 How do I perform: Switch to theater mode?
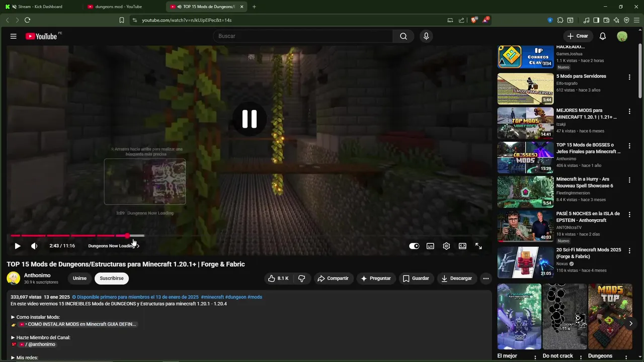pos(462,246)
